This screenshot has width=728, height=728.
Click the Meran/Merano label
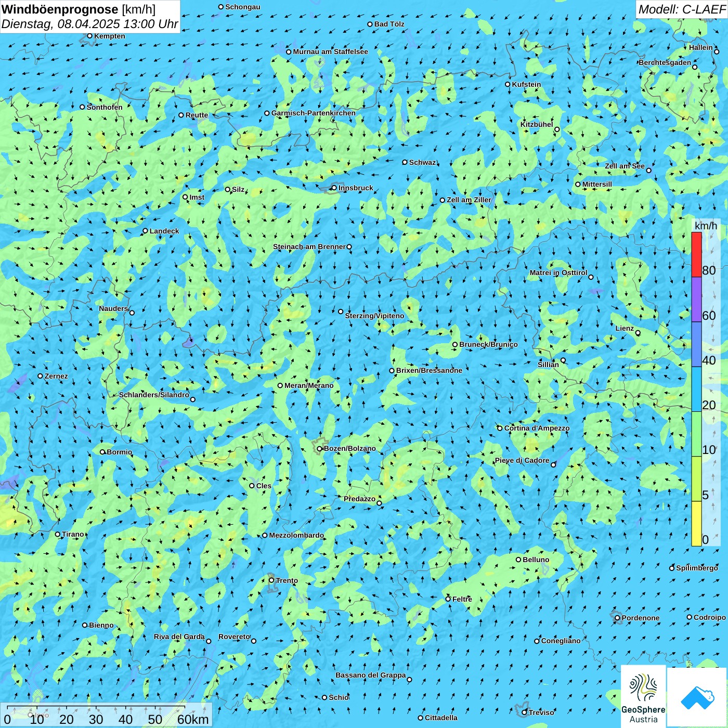309,385
